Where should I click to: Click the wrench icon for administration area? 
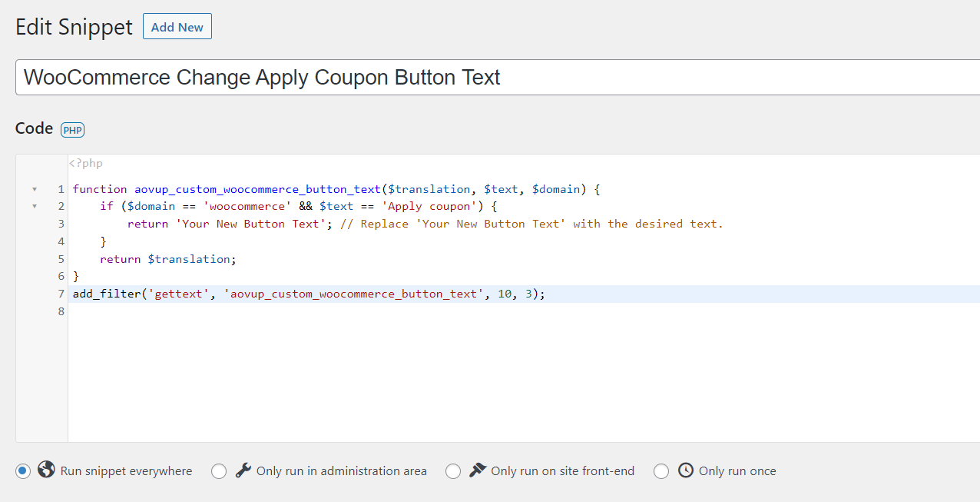coord(243,470)
